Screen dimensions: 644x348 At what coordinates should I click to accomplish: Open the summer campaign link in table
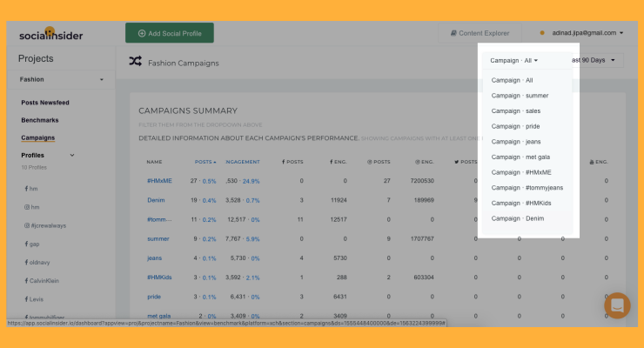(158, 239)
